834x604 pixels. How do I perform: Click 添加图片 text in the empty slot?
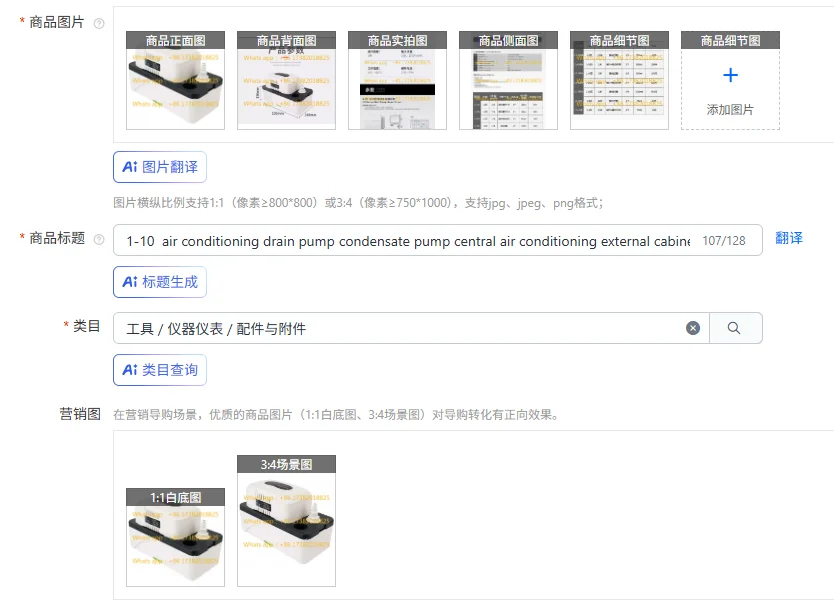pyautogui.click(x=730, y=110)
